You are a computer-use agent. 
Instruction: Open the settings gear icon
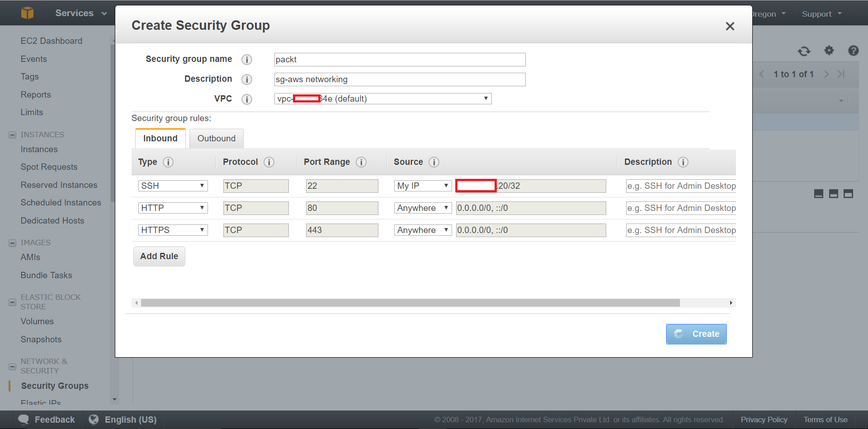[x=829, y=50]
